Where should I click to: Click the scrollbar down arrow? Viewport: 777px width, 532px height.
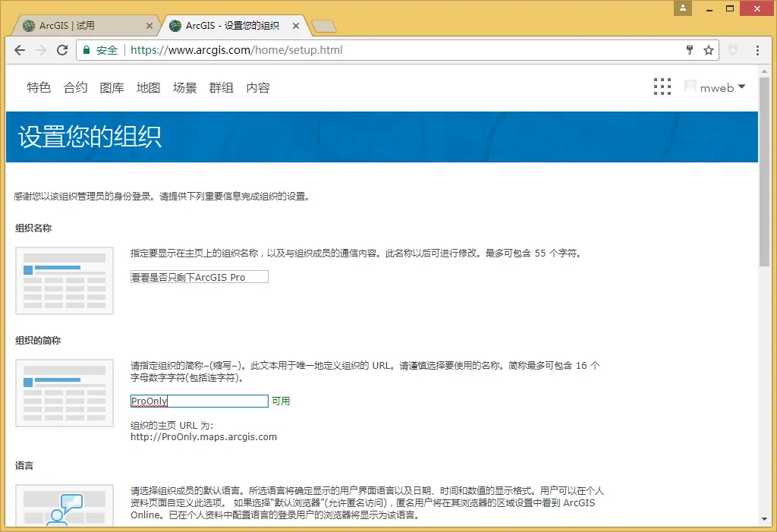coord(764,519)
